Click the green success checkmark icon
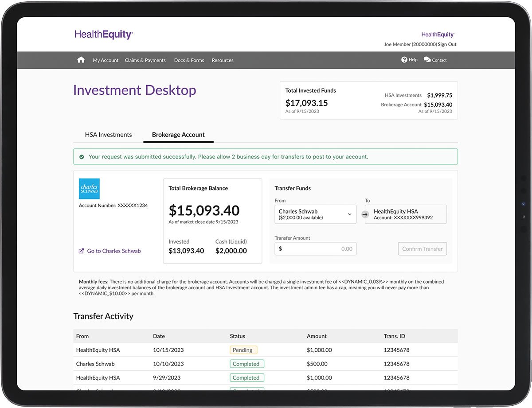Viewport: 532px width, 408px height. [x=82, y=157]
